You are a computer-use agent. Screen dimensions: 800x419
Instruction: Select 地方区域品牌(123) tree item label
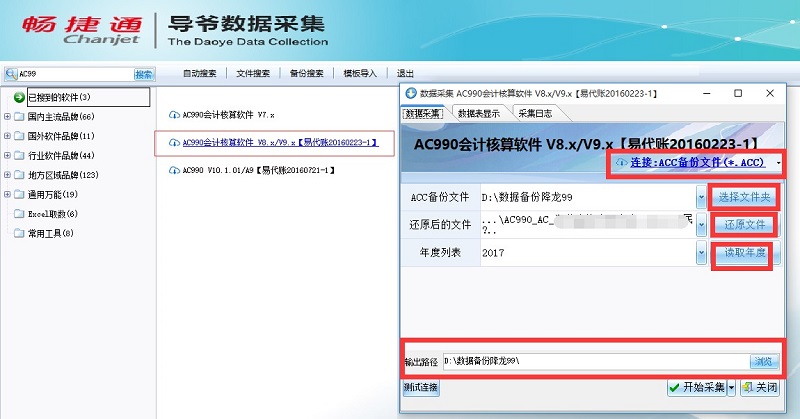pos(63,175)
